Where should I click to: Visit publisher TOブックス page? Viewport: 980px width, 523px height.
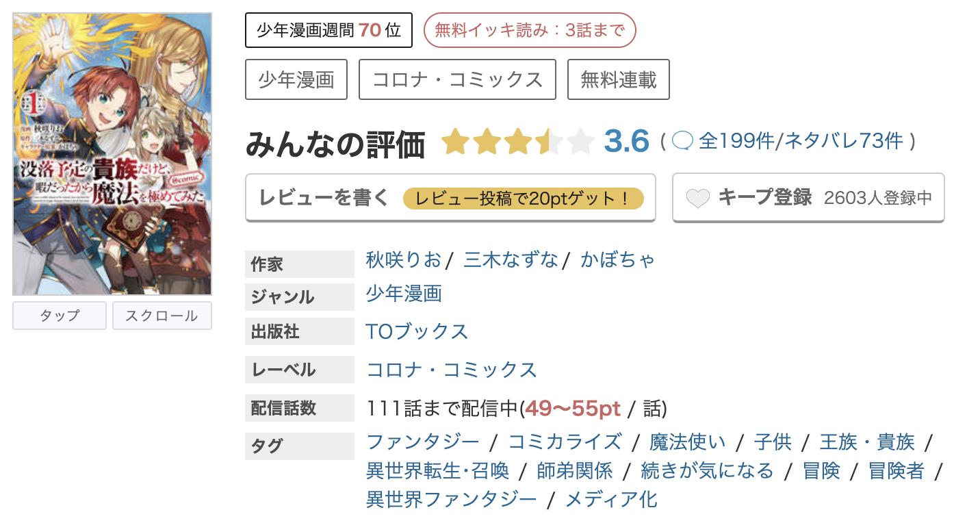pos(417,331)
